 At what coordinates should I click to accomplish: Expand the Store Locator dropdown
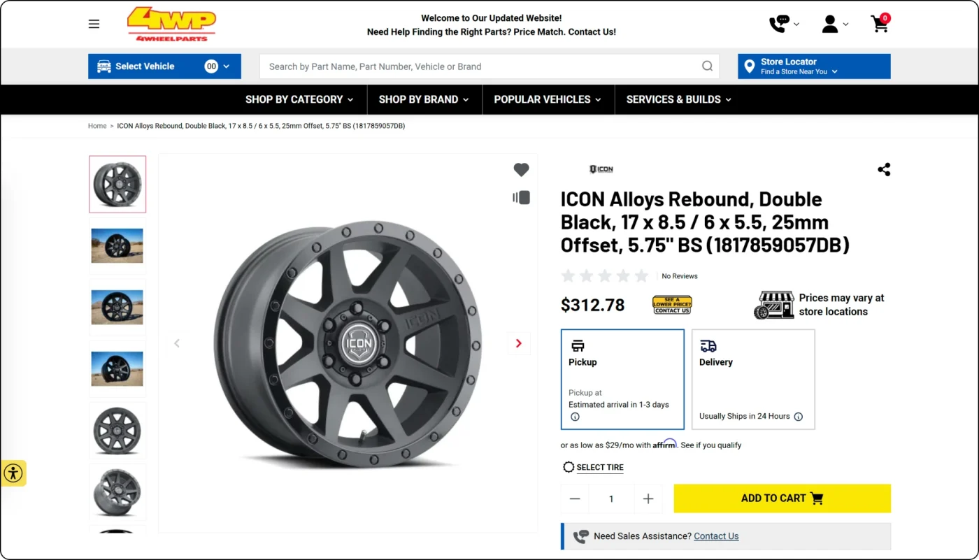click(814, 66)
